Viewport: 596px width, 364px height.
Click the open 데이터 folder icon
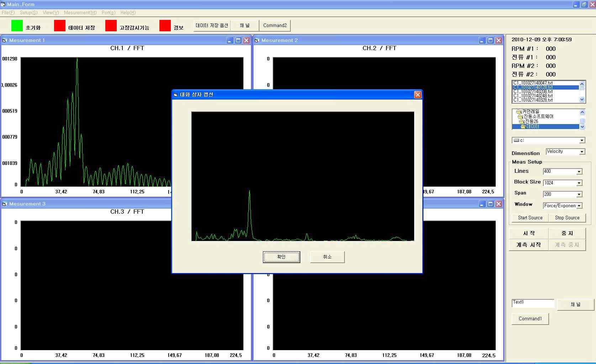coord(523,127)
